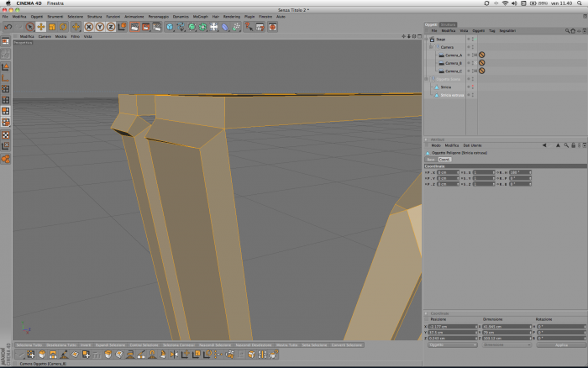Click the search magnifier in Object Manager

coord(567,31)
